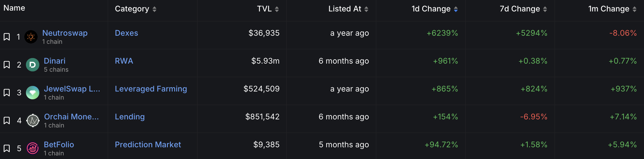
Task: Open the Neutroswap protocol page
Action: click(x=65, y=33)
